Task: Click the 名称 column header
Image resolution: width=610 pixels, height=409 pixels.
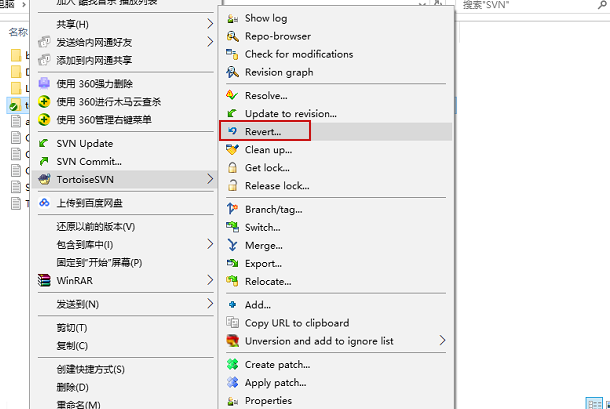Action: pos(18,32)
